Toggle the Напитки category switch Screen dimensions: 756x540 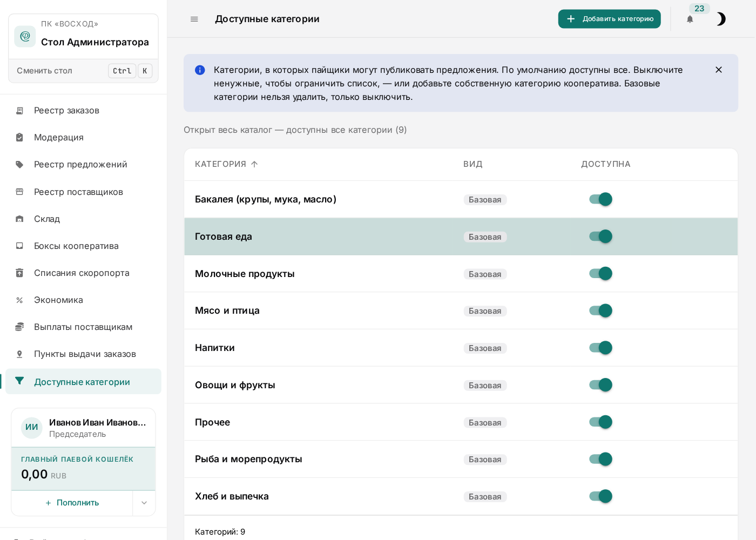(x=600, y=348)
